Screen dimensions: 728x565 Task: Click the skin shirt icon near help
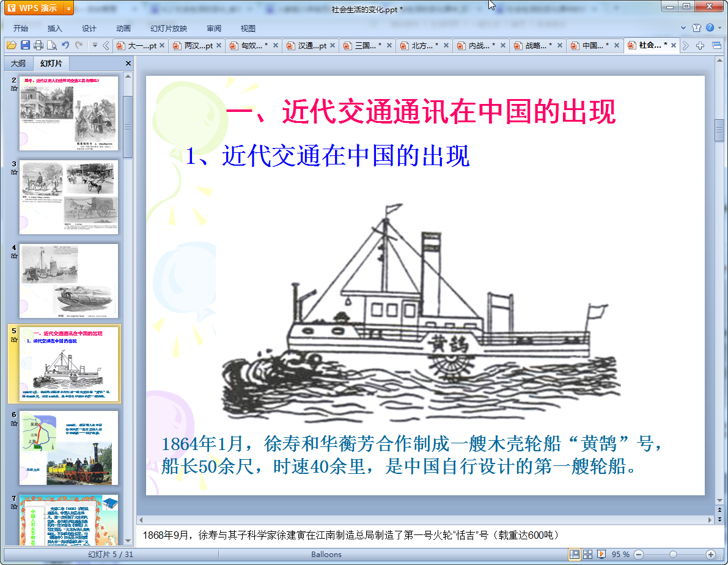(x=696, y=28)
